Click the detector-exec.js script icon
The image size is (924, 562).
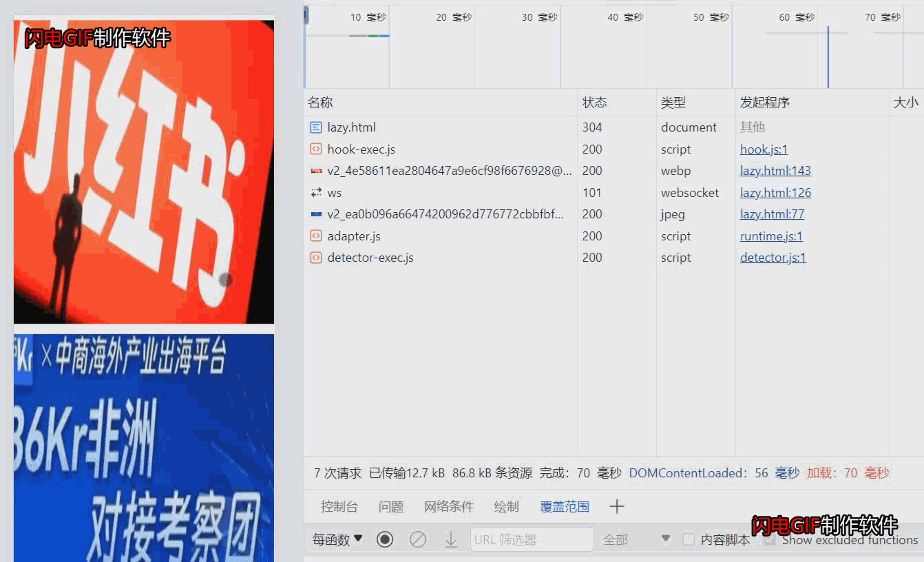click(x=316, y=258)
